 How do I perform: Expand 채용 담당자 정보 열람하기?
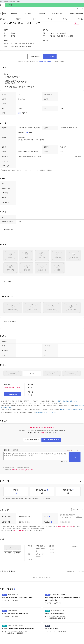pos(51,440)
